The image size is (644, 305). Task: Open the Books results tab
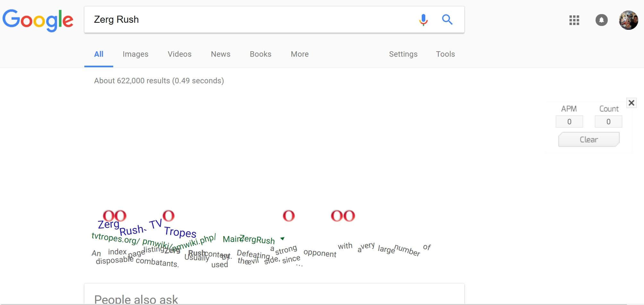pyautogui.click(x=260, y=54)
